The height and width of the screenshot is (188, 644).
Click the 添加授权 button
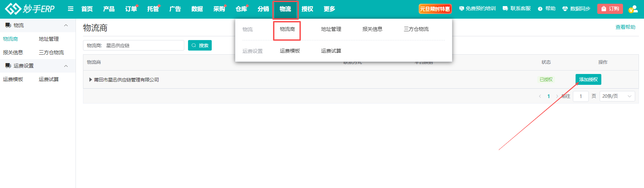[588, 79]
